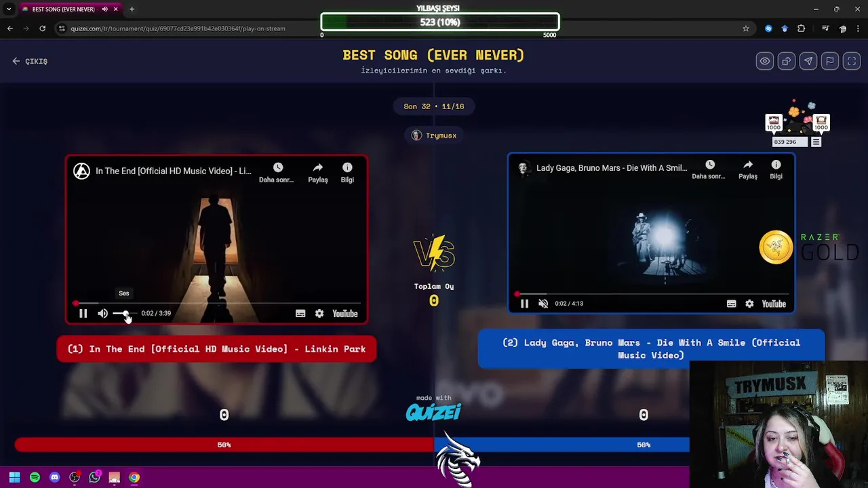This screenshot has width=868, height=488.
Task: Open YouTube logo on In The End player
Action: click(345, 313)
